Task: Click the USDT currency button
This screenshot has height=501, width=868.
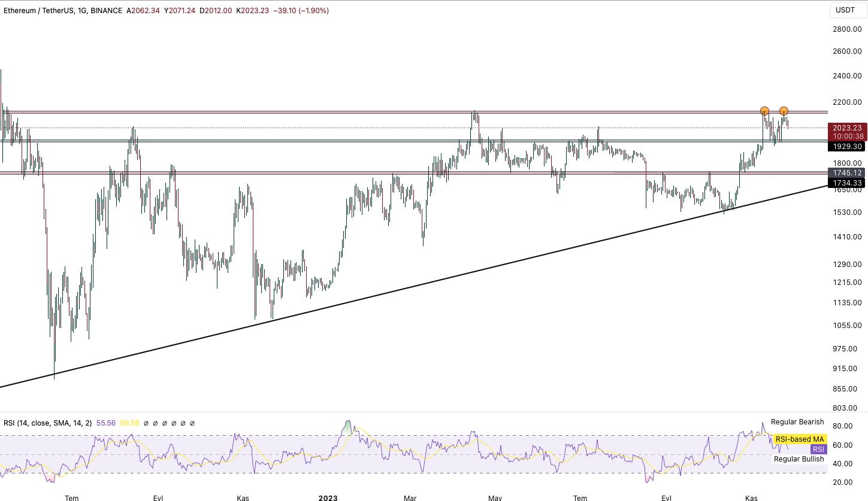Action: 845,10
